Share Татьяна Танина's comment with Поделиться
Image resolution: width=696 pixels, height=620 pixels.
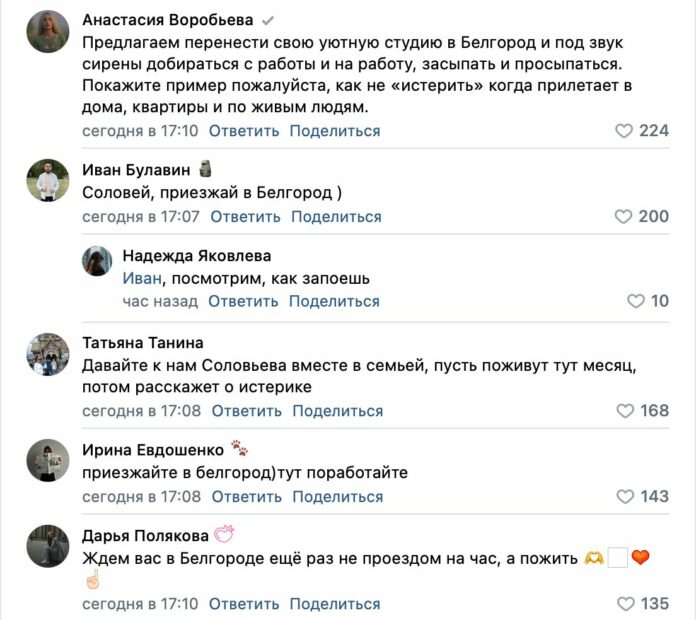pyautogui.click(x=338, y=411)
